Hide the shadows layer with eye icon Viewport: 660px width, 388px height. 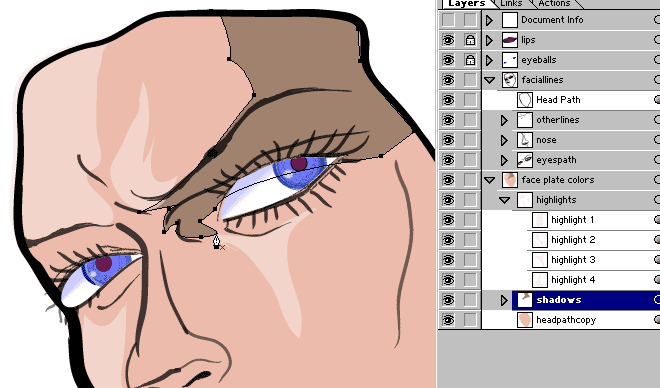(x=448, y=300)
